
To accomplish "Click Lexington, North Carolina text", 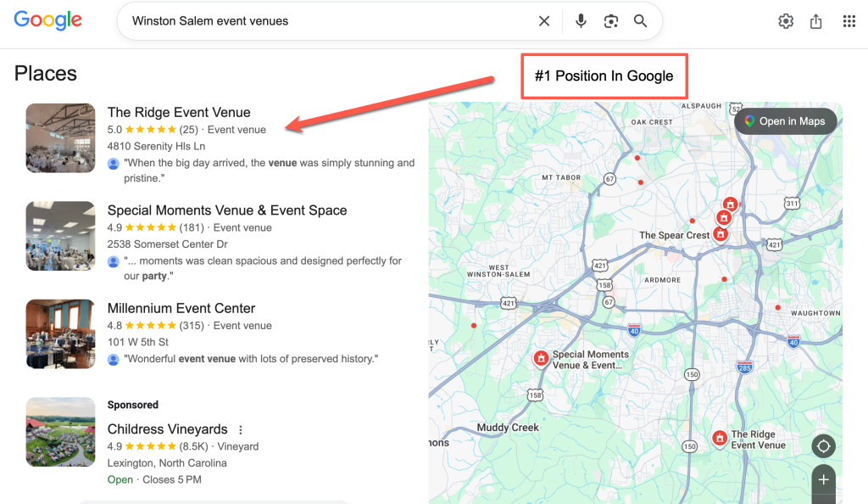I will coord(167,463).
